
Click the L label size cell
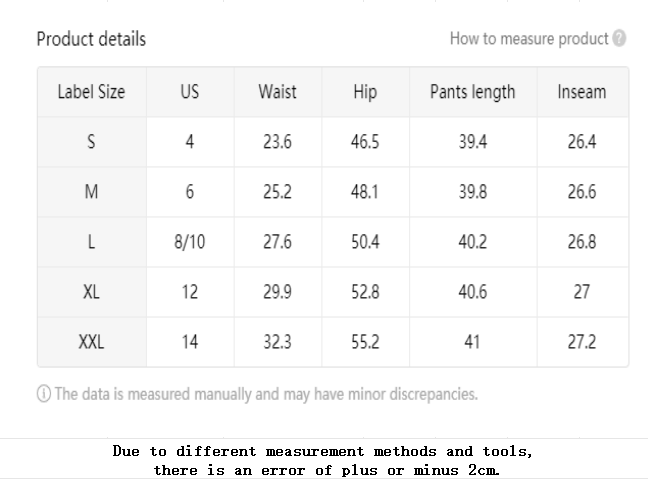click(91, 242)
